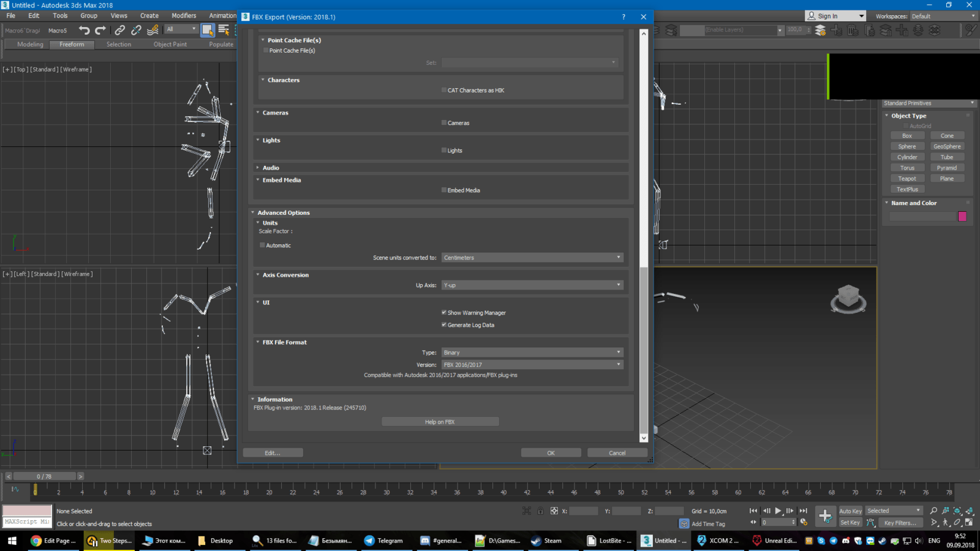
Task: Open Steam from the taskbar
Action: 546,541
